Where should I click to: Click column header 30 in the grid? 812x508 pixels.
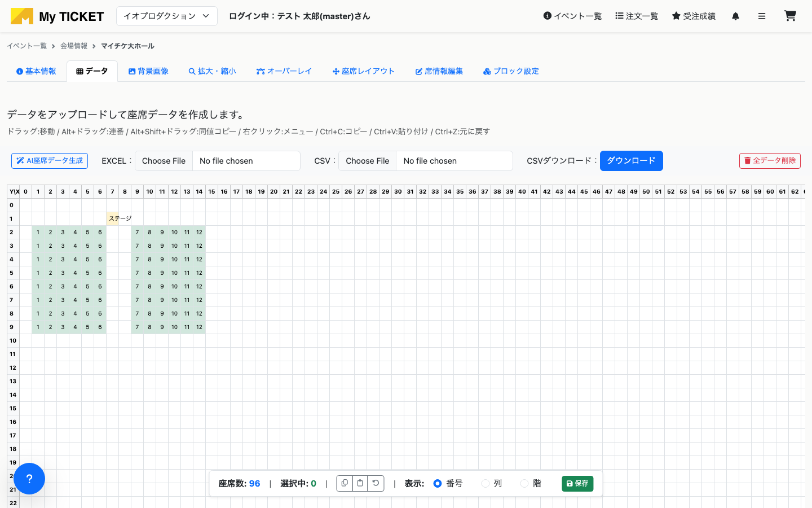398,191
